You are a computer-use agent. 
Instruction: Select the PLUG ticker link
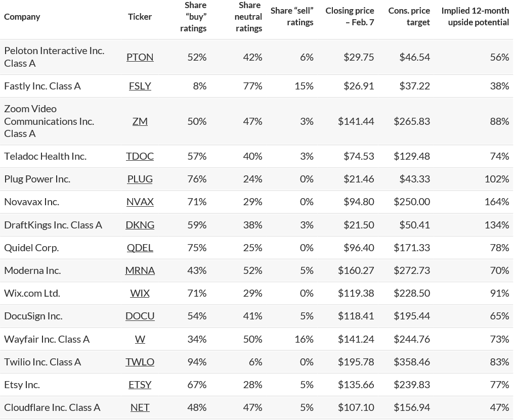[x=140, y=179]
